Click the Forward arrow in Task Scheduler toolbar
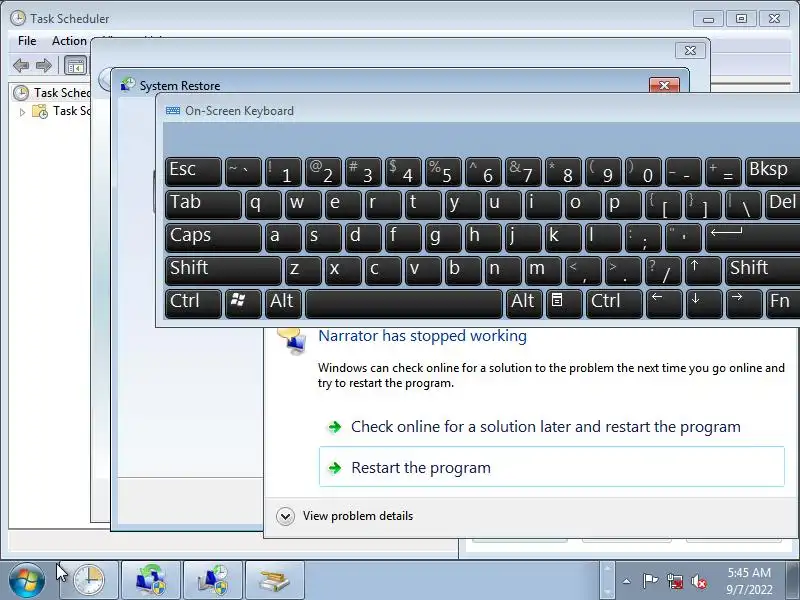The image size is (800, 600). coord(44,65)
